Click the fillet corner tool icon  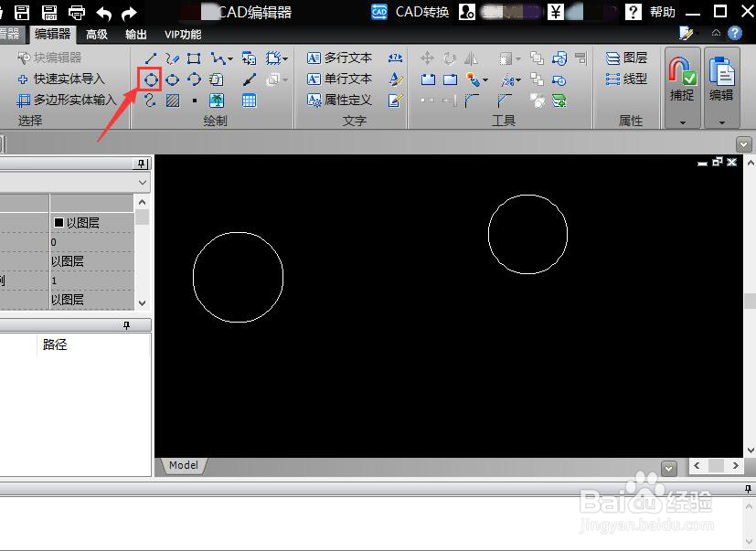pyautogui.click(x=472, y=101)
